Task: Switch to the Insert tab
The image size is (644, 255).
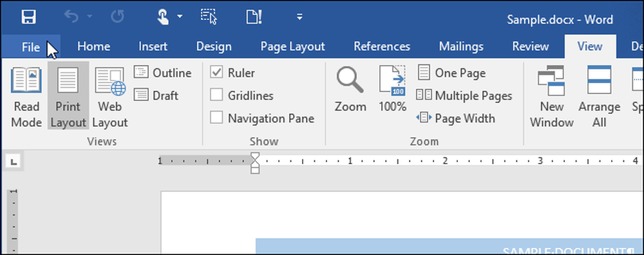Action: click(153, 47)
